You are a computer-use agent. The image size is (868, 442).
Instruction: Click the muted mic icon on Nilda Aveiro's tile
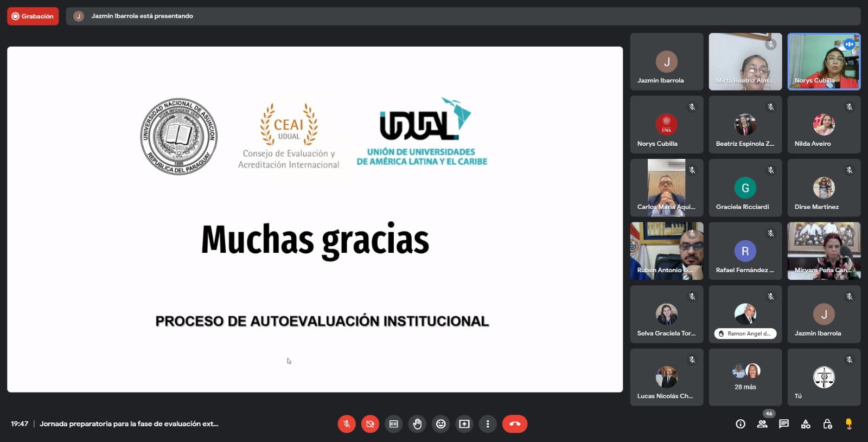[850, 107]
